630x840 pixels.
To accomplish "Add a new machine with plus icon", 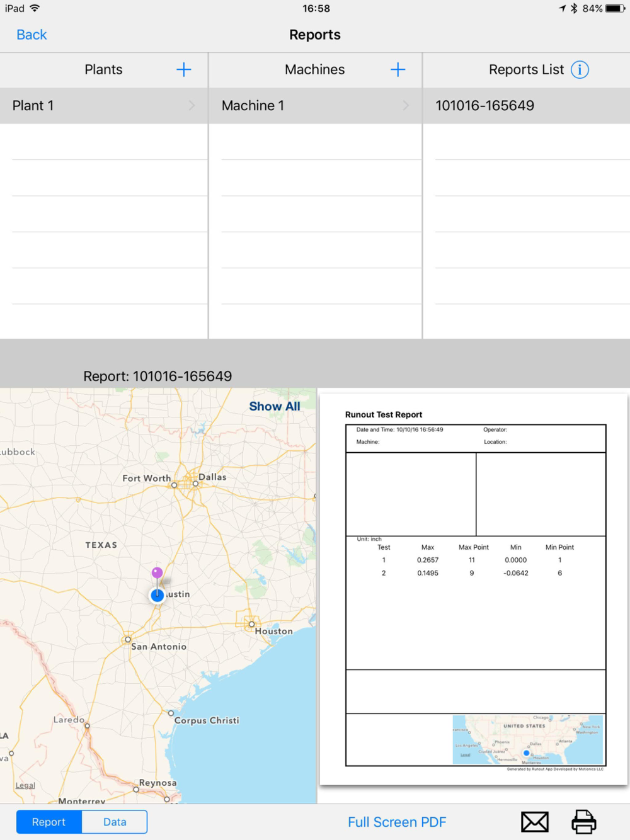I will click(398, 69).
